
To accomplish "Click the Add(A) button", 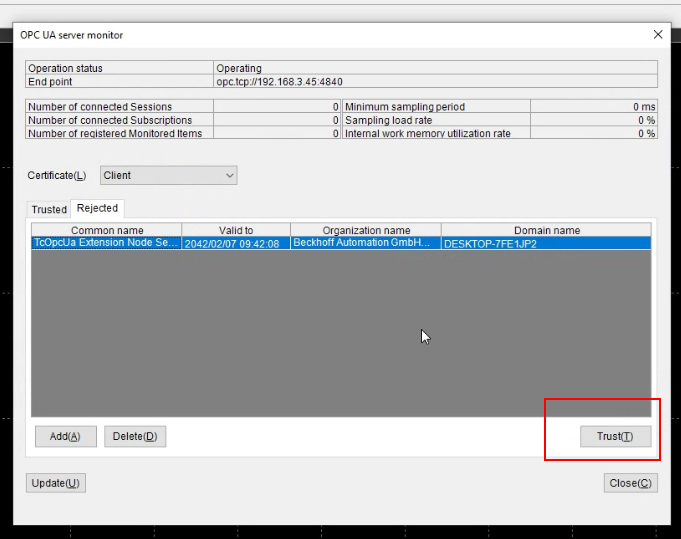I will pos(66,436).
